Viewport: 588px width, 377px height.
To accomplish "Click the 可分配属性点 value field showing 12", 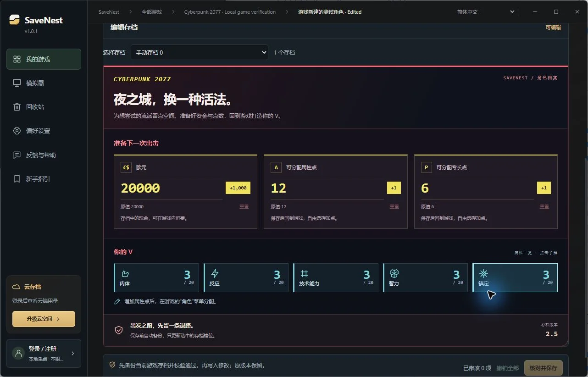I will 327,188.
